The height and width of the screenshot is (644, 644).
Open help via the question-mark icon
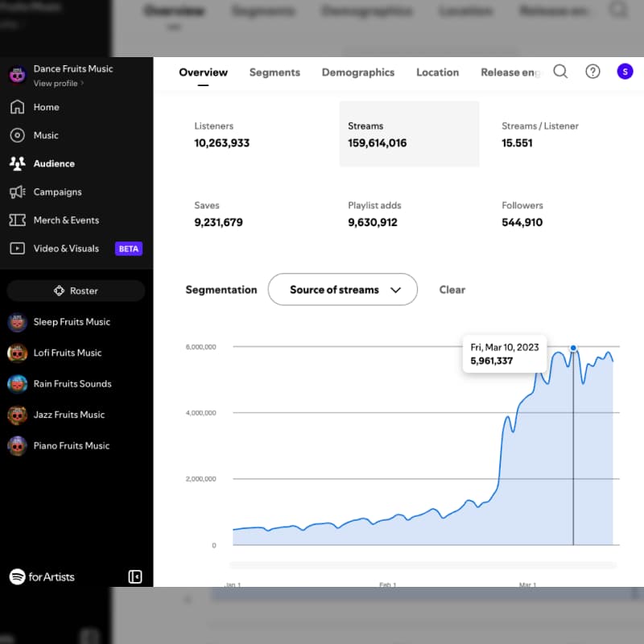coord(592,72)
